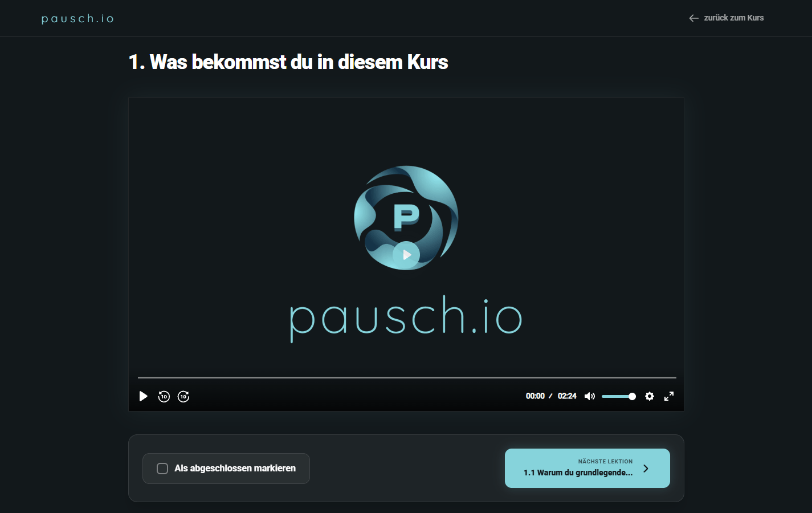Click the pausch.io logo in header
Image resolution: width=812 pixels, height=513 pixels.
[x=77, y=19]
